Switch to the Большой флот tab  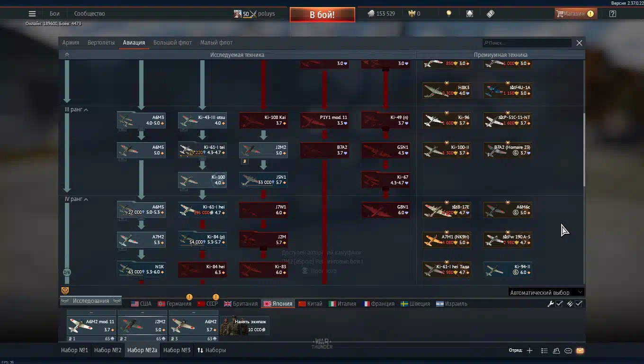(x=172, y=43)
